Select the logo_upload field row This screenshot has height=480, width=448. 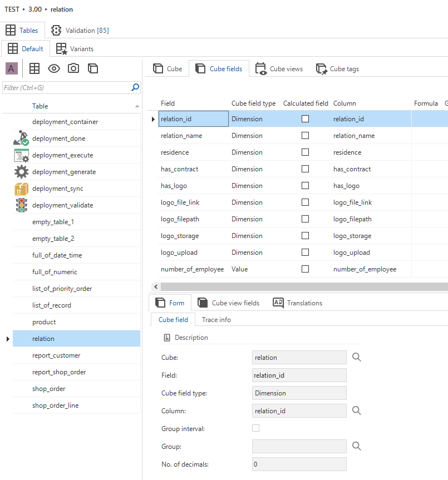point(303,253)
